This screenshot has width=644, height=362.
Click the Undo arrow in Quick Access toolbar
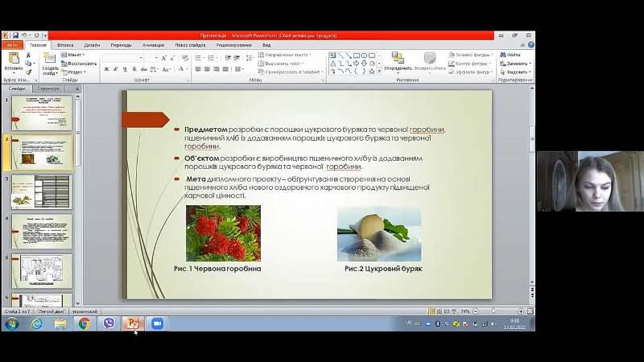tap(24, 35)
